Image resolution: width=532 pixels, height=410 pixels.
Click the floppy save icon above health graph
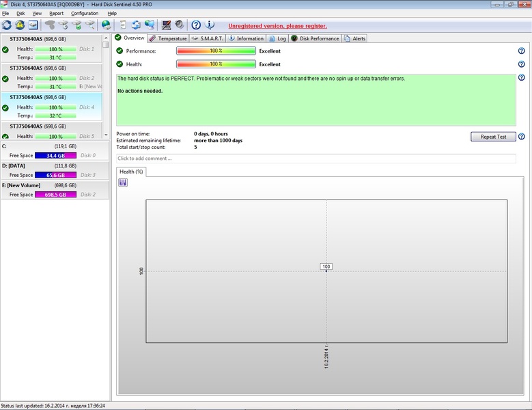123,182
